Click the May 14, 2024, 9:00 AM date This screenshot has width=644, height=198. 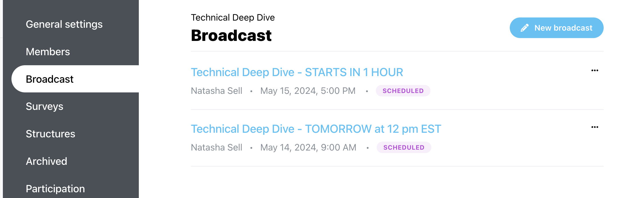308,147
